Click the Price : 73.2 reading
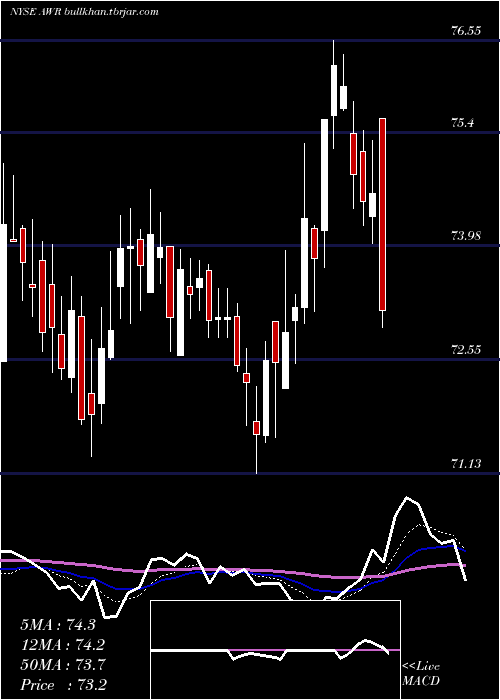 tap(63, 685)
